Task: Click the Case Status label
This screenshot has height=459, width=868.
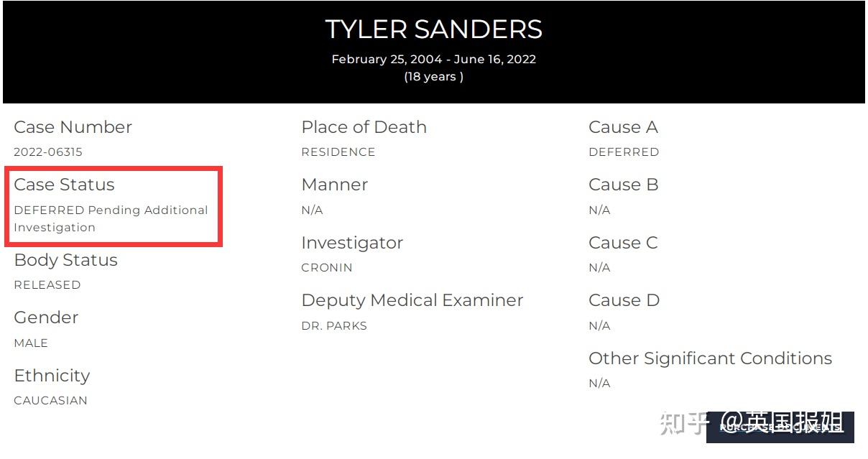Action: click(x=64, y=185)
